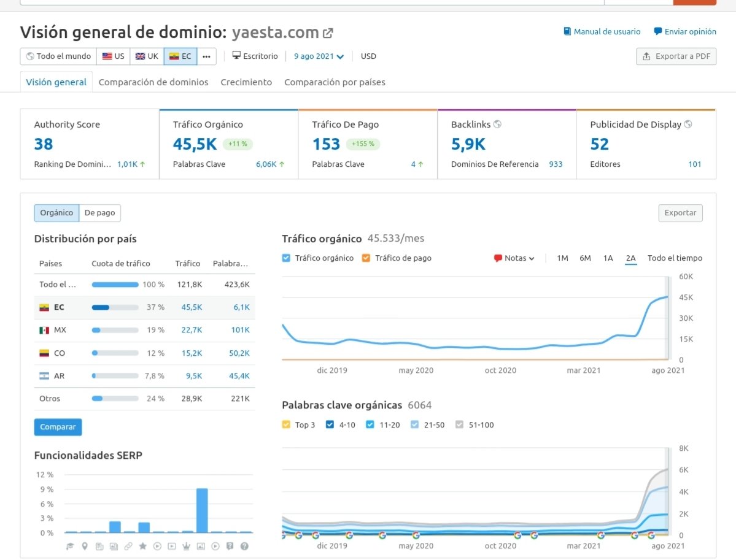The height and width of the screenshot is (560, 736).
Task: Click the Argentina flag in the AR row
Action: coord(44,375)
